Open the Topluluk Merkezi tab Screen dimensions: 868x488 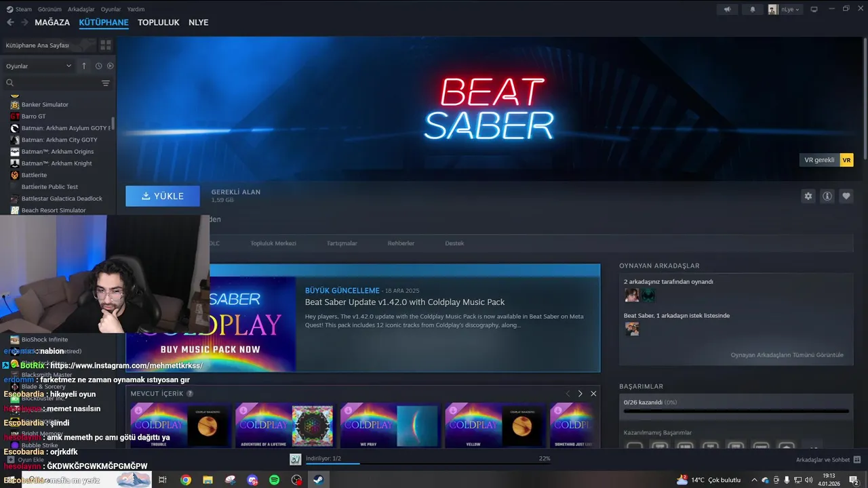pos(273,243)
